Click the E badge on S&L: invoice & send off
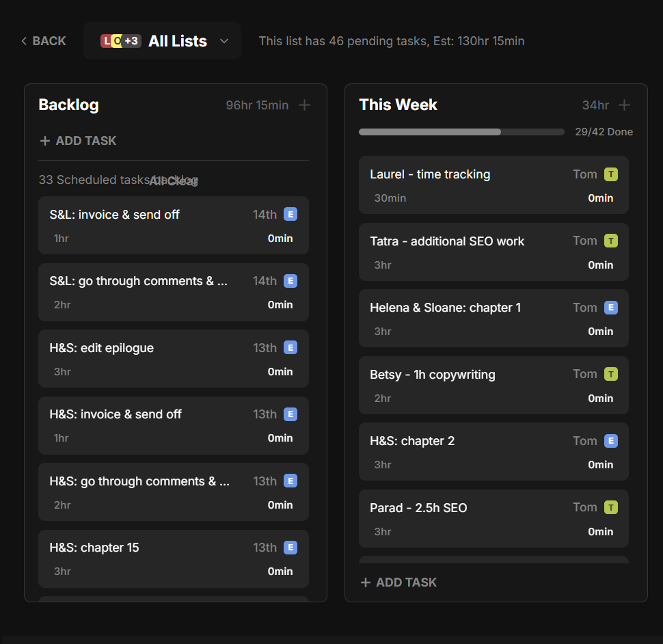This screenshot has height=644, width=663. coord(290,215)
